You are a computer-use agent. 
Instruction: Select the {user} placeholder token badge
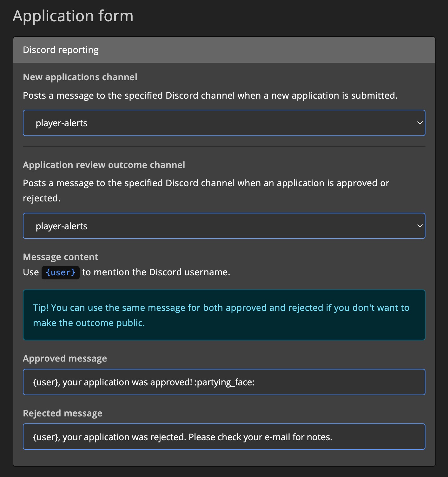(x=60, y=272)
